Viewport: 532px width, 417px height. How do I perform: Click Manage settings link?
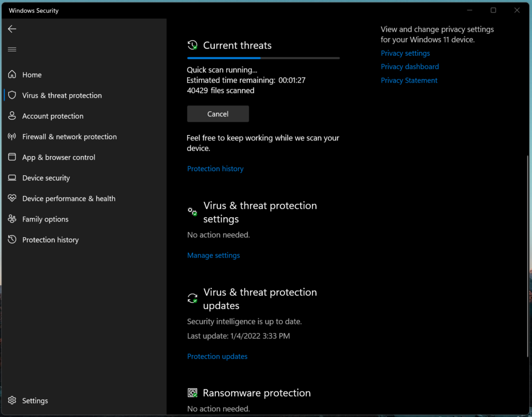[214, 255]
